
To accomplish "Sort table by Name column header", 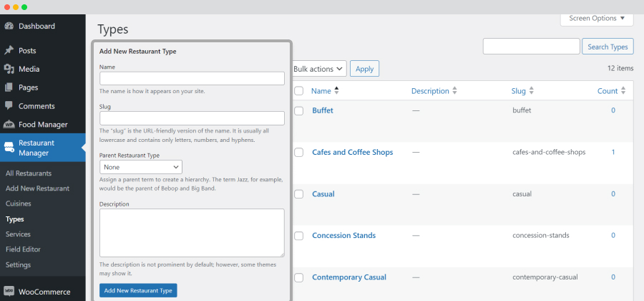I will pos(321,91).
